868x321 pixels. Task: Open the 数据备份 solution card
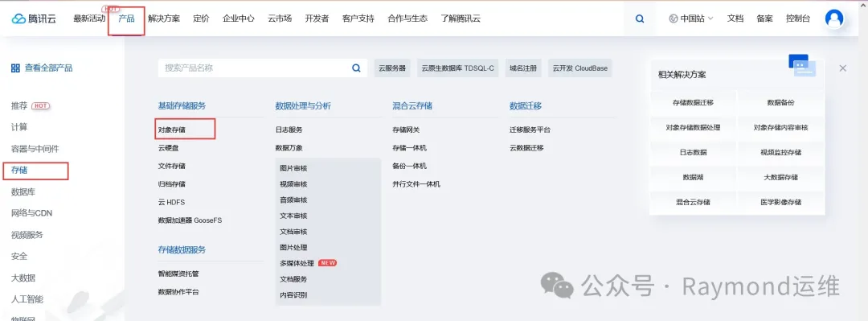(x=780, y=102)
